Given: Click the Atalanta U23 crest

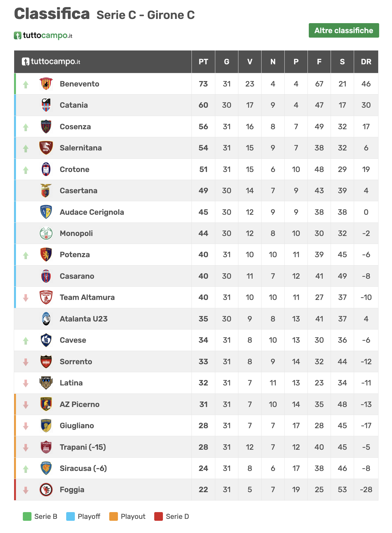Looking at the screenshot, I should coord(46,319).
